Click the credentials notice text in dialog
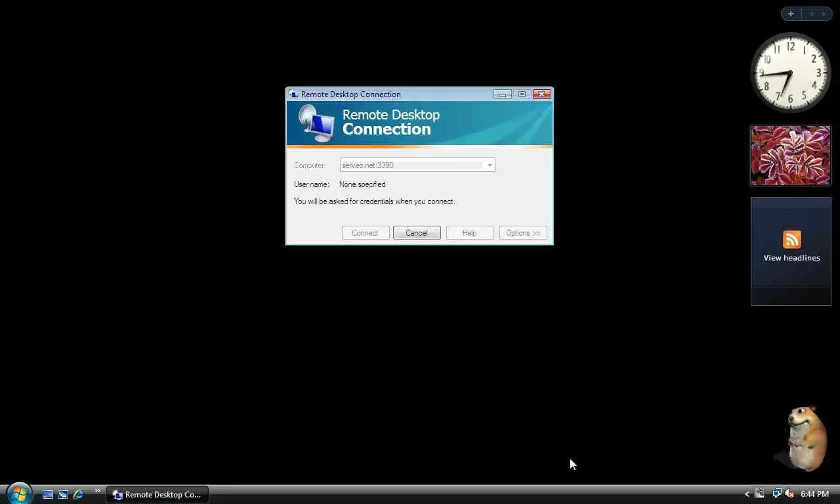840x504 pixels. [374, 201]
